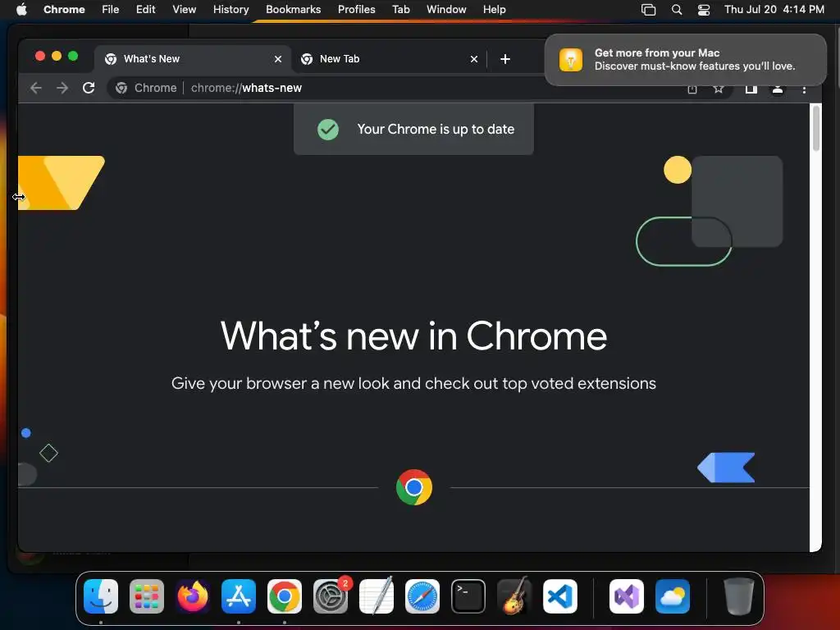Open Control Center in menu bar
Image resolution: width=840 pixels, height=630 pixels.
point(703,10)
